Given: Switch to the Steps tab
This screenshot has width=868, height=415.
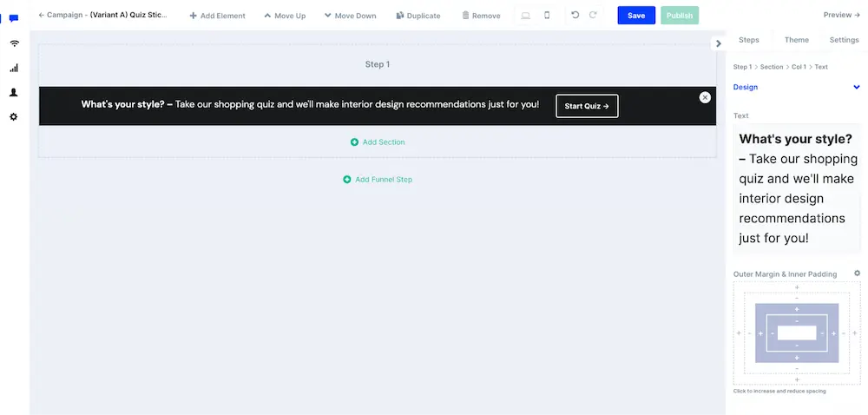Looking at the screenshot, I should point(748,40).
